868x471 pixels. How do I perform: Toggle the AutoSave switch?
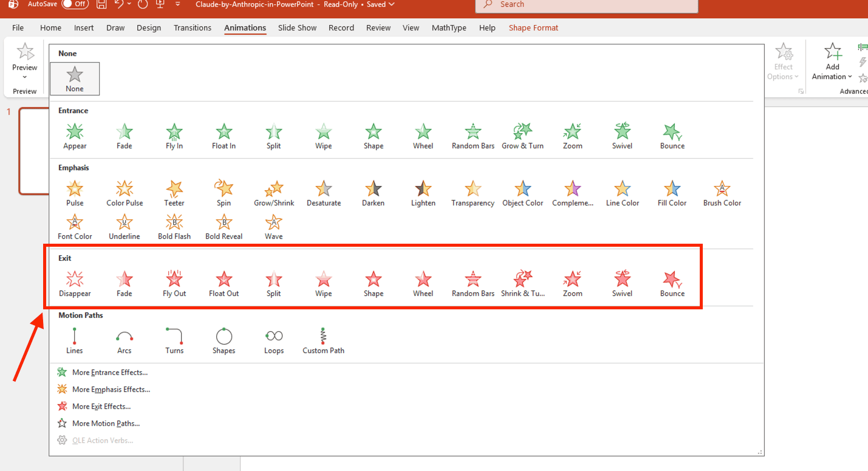pos(75,4)
